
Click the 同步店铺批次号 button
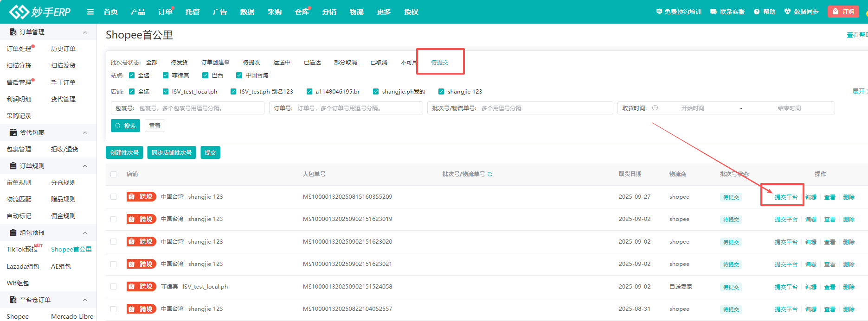coord(172,152)
